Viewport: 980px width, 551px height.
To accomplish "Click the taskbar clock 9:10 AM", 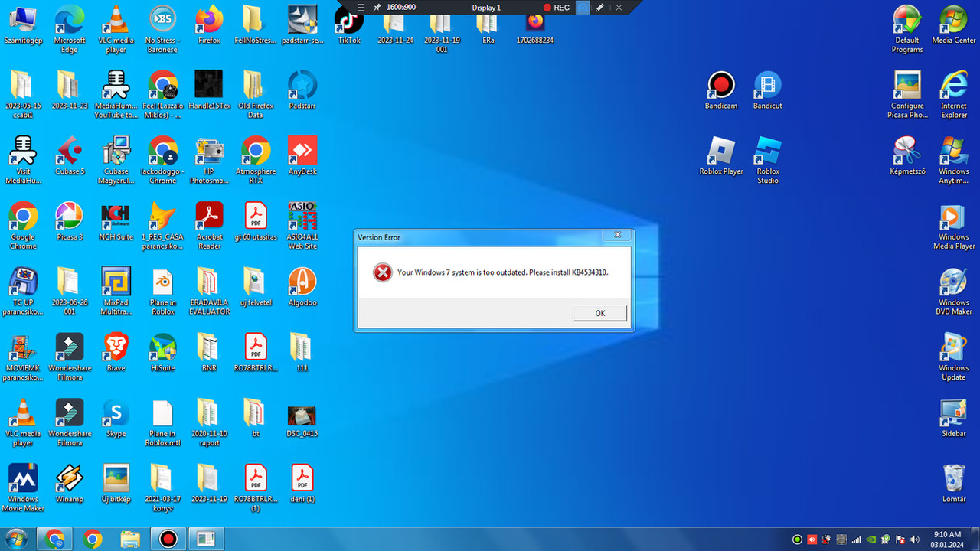I will coord(947,539).
